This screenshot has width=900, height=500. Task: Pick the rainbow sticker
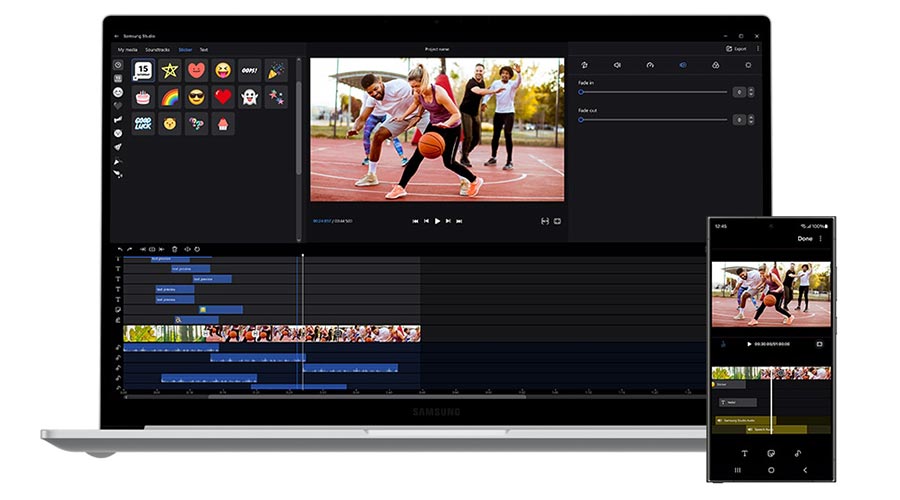pyautogui.click(x=170, y=97)
